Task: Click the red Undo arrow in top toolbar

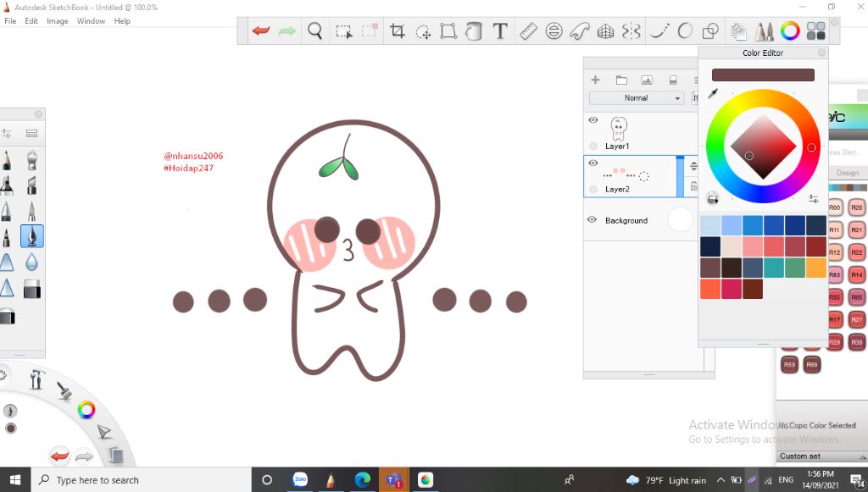Action: pyautogui.click(x=261, y=31)
